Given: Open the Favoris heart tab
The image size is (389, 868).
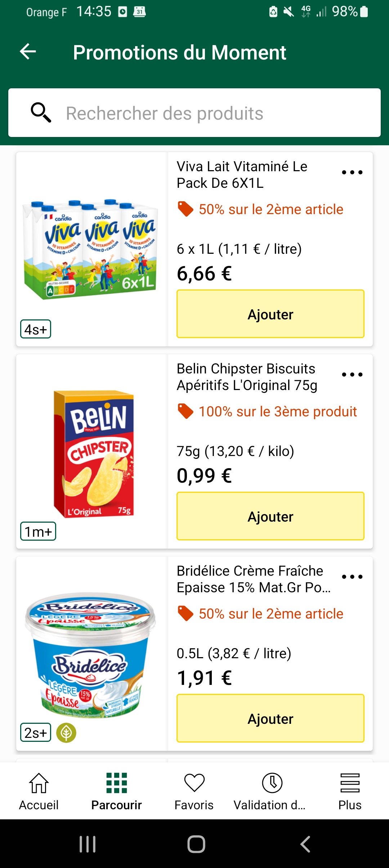Looking at the screenshot, I should [x=194, y=791].
